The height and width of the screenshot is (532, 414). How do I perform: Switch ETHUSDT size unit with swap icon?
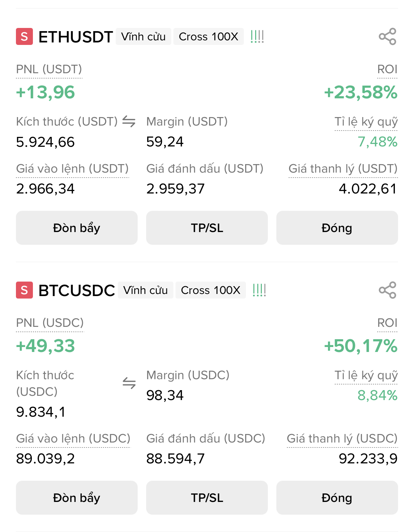click(129, 121)
